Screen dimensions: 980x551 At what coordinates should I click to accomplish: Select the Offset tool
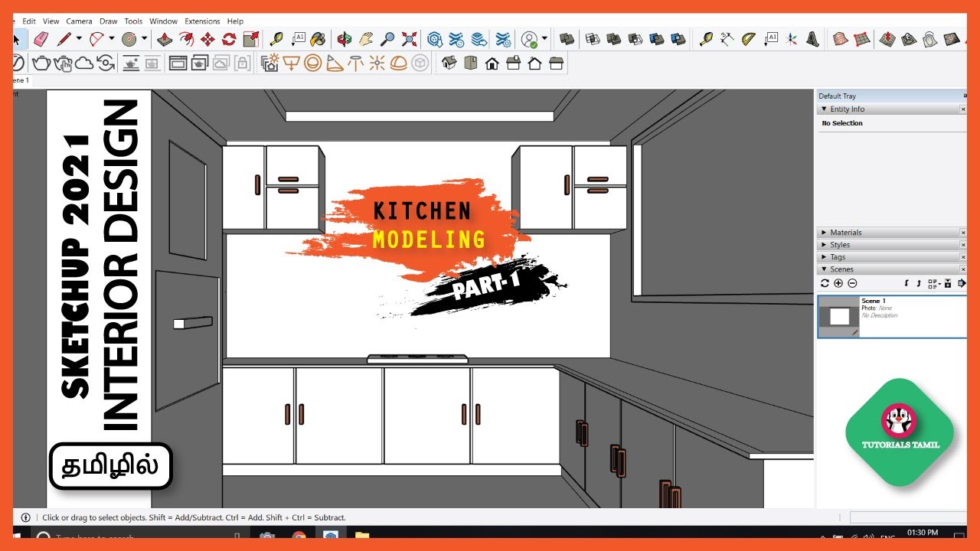[x=186, y=39]
